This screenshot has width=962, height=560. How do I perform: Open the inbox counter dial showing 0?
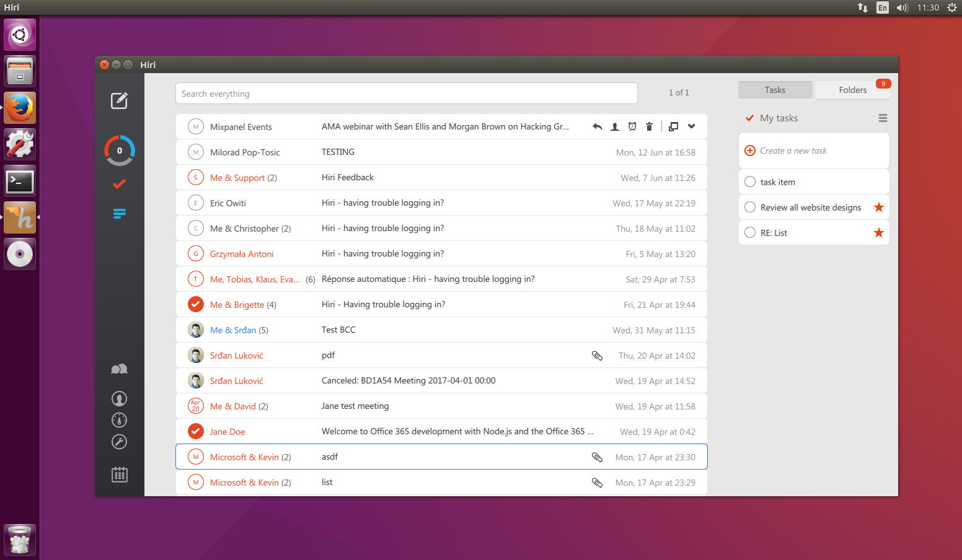[120, 151]
